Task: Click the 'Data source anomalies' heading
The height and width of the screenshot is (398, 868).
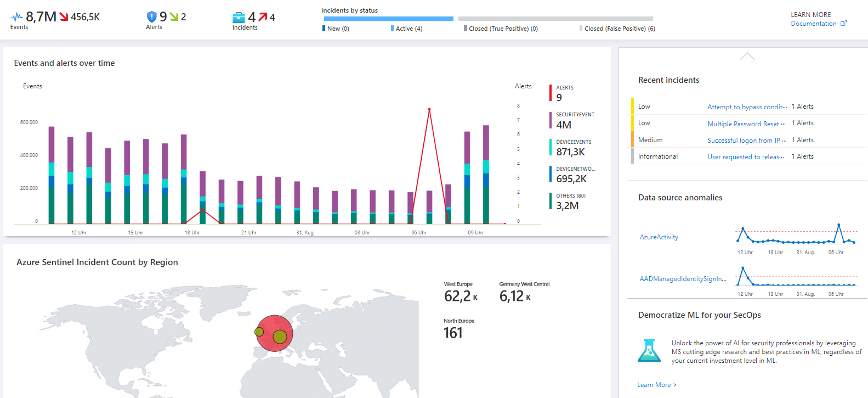Action: [680, 198]
